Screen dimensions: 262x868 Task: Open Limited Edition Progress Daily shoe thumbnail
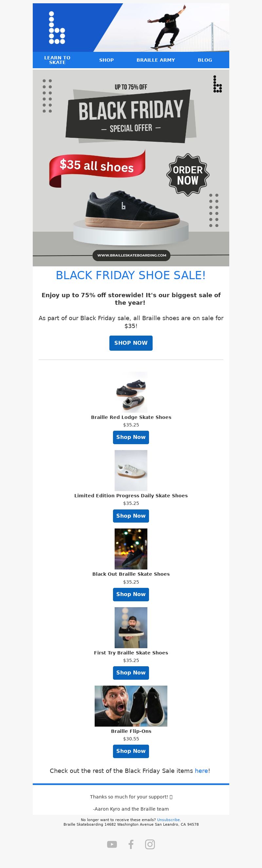(131, 470)
